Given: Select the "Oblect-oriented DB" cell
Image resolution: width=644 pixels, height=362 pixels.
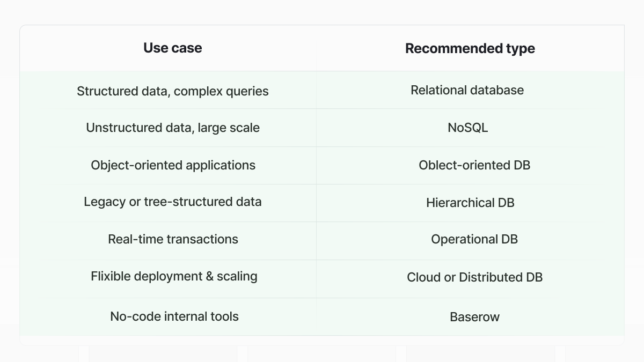Looking at the screenshot, I should (474, 165).
